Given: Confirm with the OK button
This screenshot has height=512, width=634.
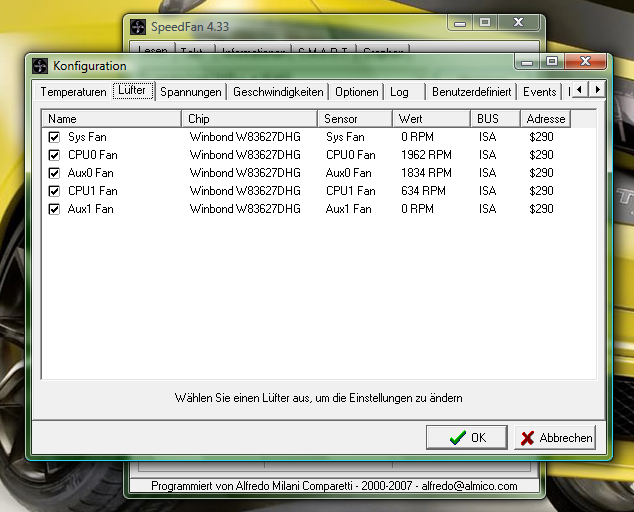Looking at the screenshot, I should point(467,438).
